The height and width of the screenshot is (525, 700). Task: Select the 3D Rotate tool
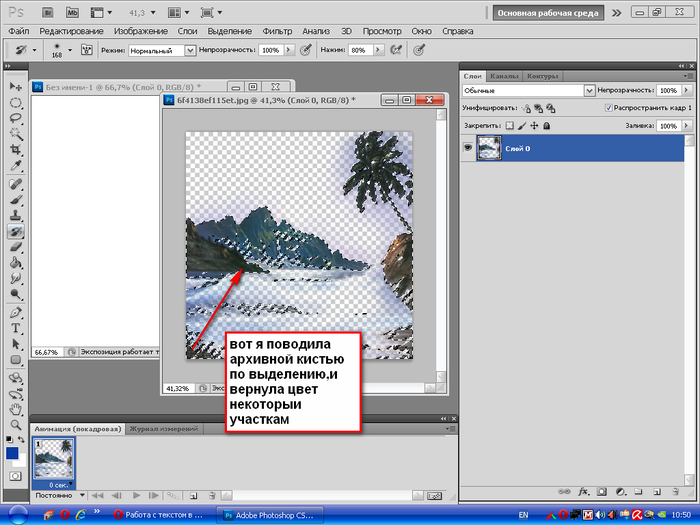(16, 378)
